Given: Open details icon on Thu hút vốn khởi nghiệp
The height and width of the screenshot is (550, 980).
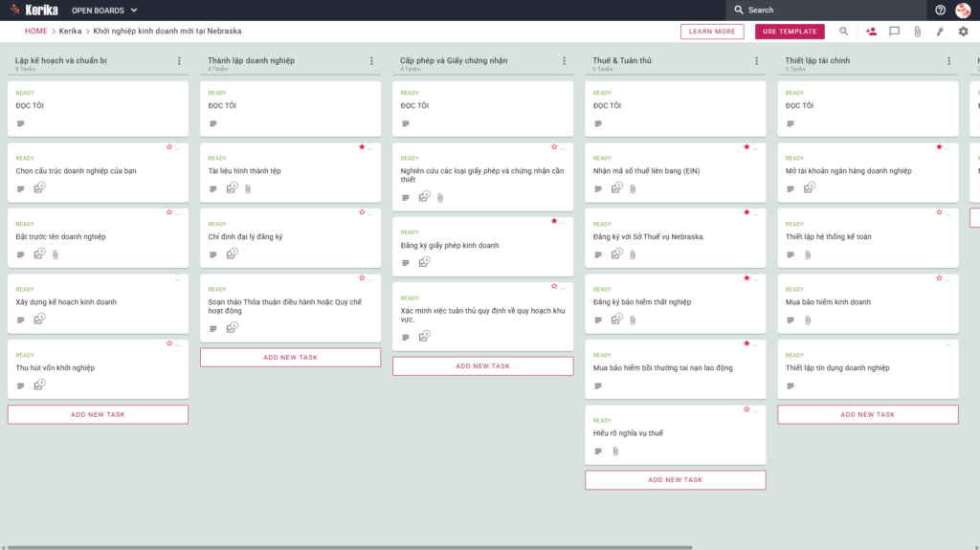Looking at the screenshot, I should [21, 385].
